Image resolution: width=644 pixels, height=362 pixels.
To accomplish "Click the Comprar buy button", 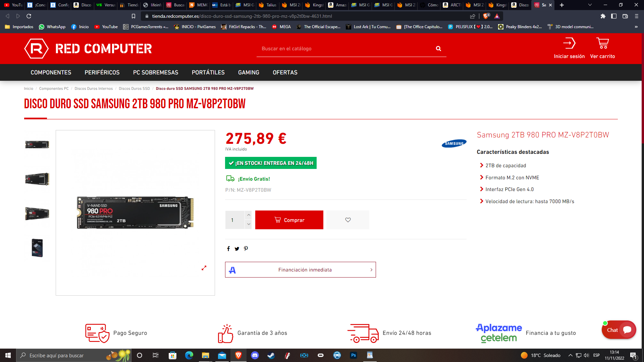I will point(289,220).
